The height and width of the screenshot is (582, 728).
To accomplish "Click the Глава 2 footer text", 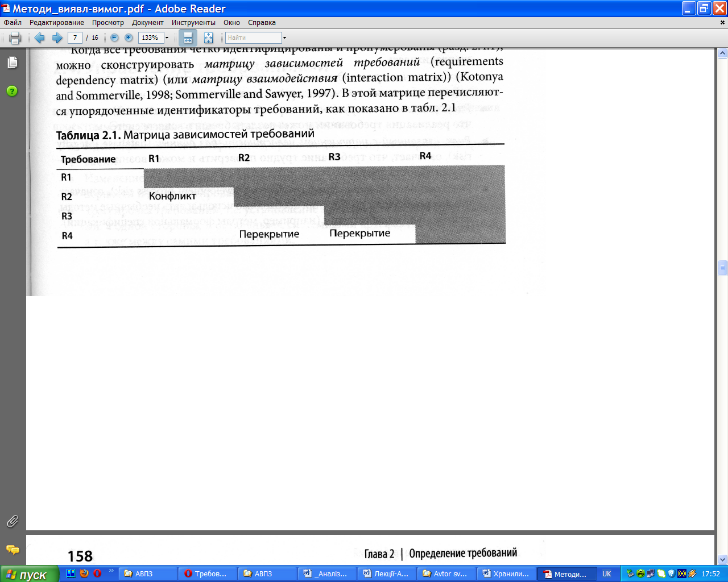I will click(379, 554).
